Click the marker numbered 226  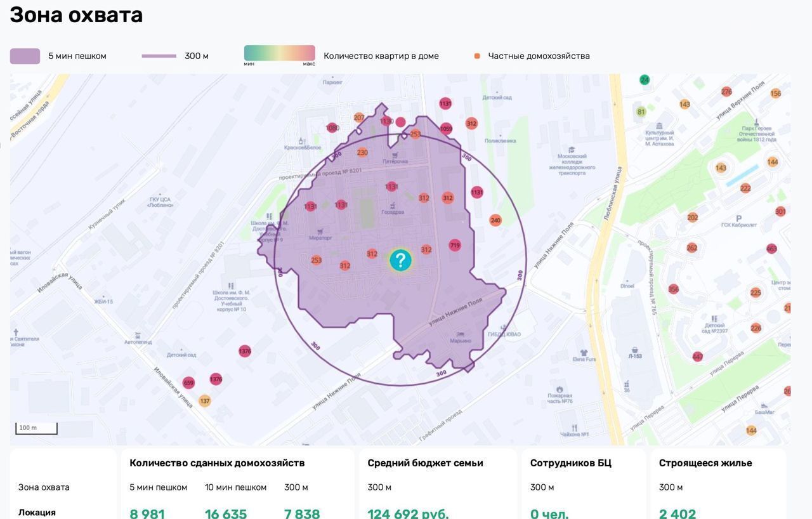point(756,328)
